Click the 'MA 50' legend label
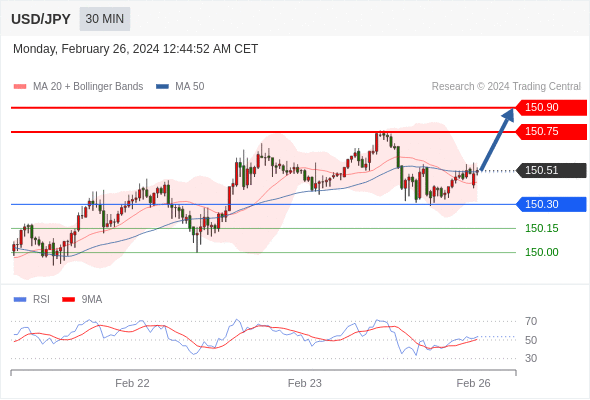Screen dimensions: 590x400 (190, 87)
